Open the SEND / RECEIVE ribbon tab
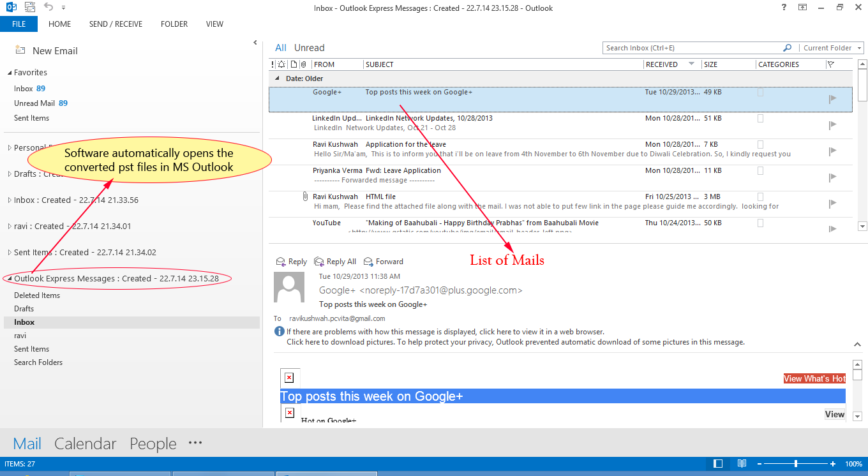Image resolution: width=868 pixels, height=476 pixels. (116, 24)
